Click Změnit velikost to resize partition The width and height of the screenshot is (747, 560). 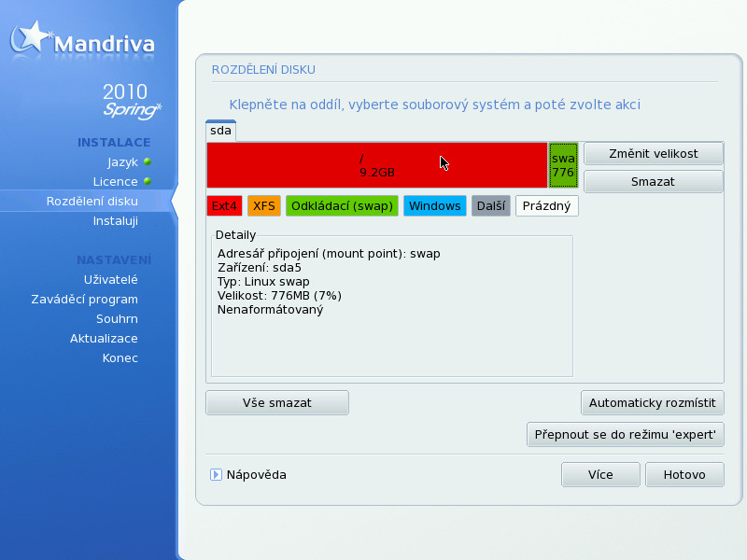click(653, 153)
